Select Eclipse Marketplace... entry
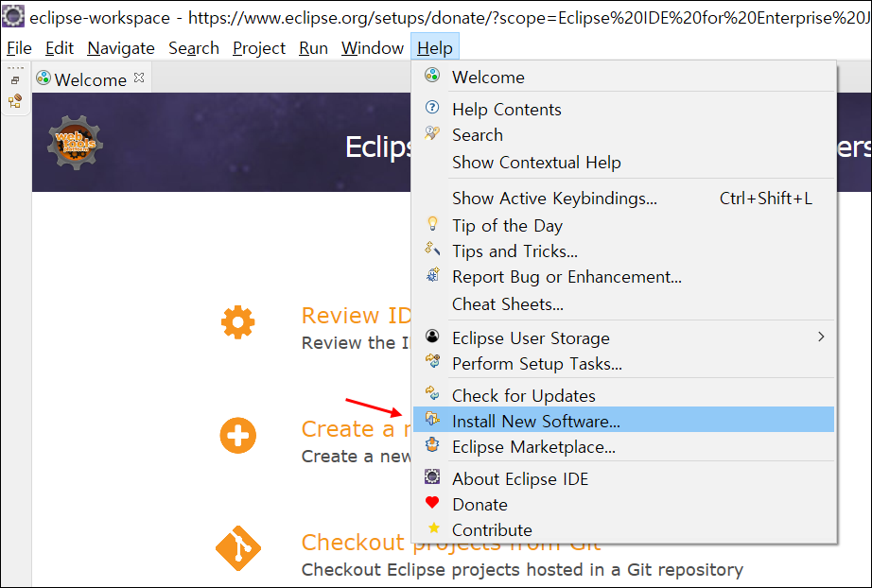The image size is (872, 588). click(x=623, y=447)
